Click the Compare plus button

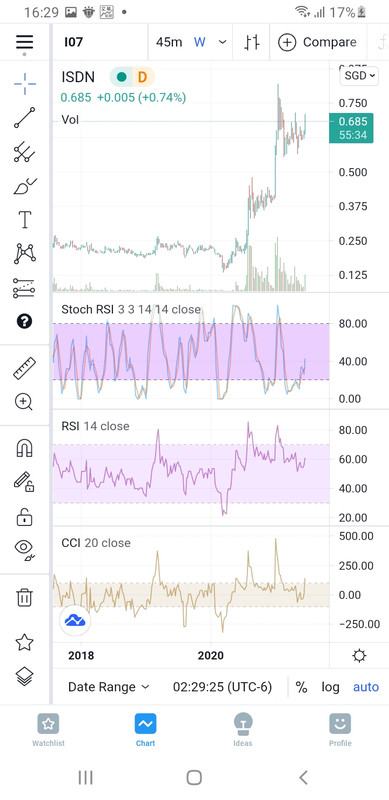click(x=317, y=42)
